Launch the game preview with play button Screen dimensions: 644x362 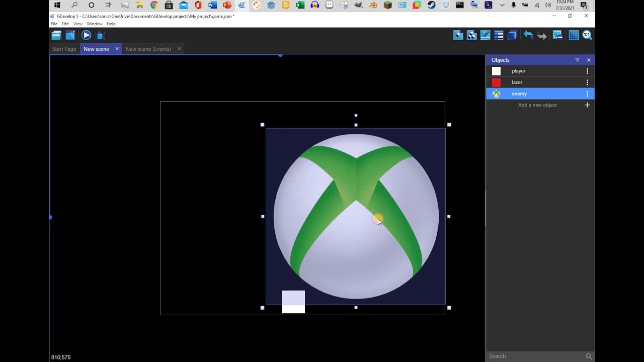(x=86, y=35)
